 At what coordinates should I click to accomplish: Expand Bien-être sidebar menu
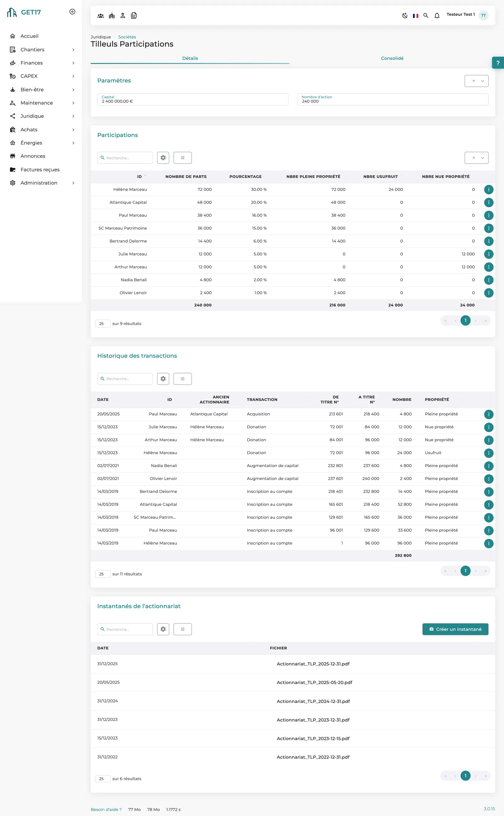click(41, 90)
